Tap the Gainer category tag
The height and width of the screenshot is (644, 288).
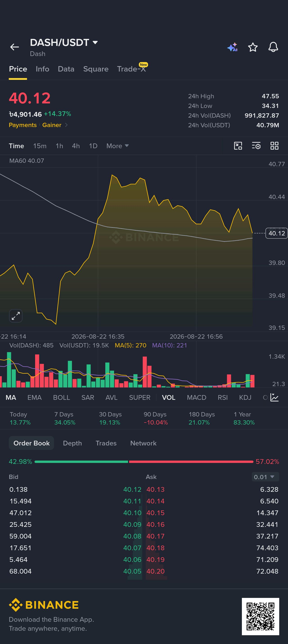[x=52, y=125]
